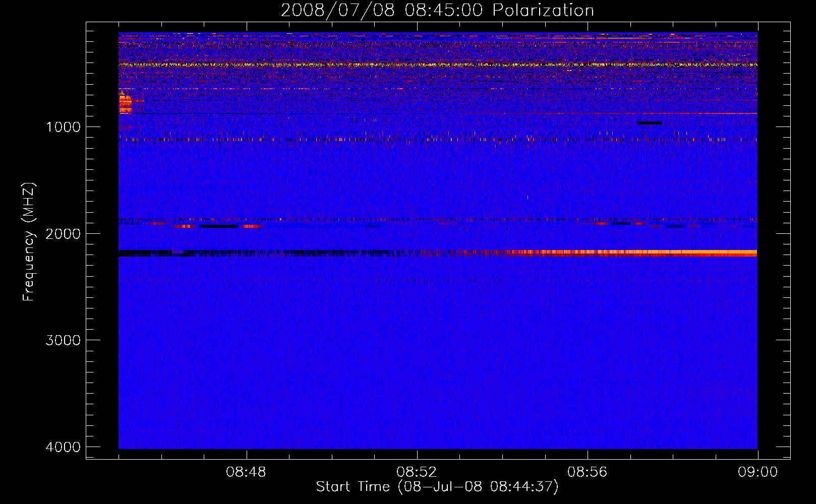Click the 1000 frequency tick label
The image size is (816, 504).
tap(63, 127)
